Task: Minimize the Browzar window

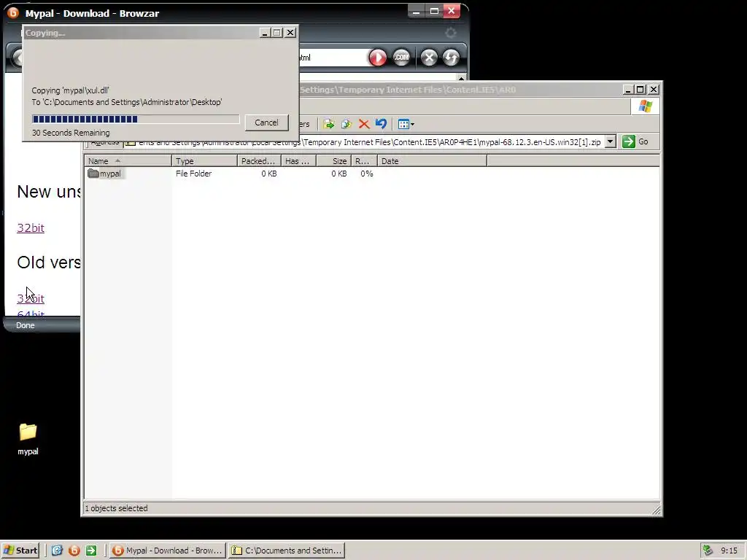Action: (x=416, y=12)
